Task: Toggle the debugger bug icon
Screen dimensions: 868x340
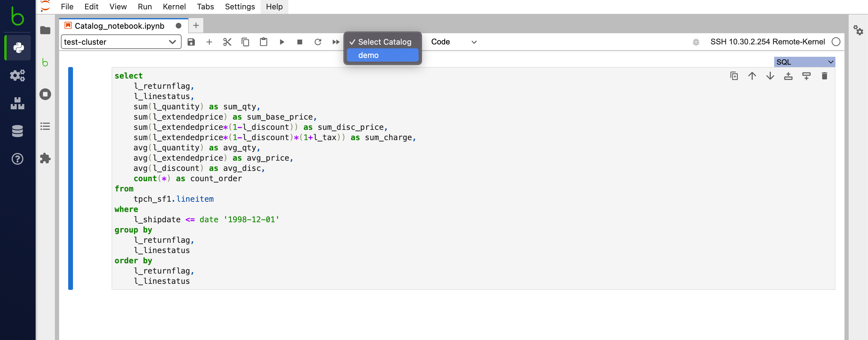Action: 696,42
